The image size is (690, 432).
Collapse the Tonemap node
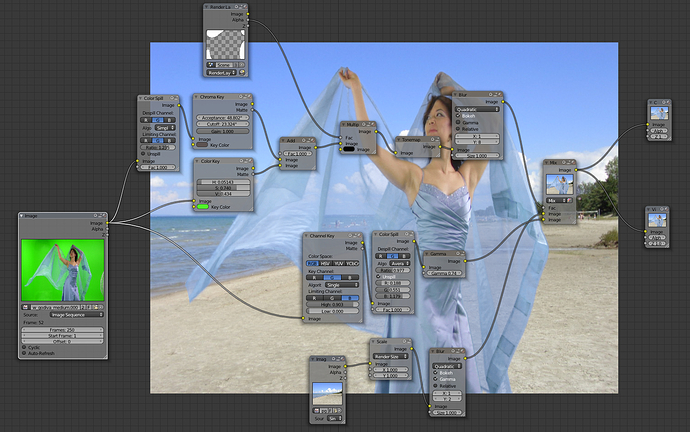point(399,139)
